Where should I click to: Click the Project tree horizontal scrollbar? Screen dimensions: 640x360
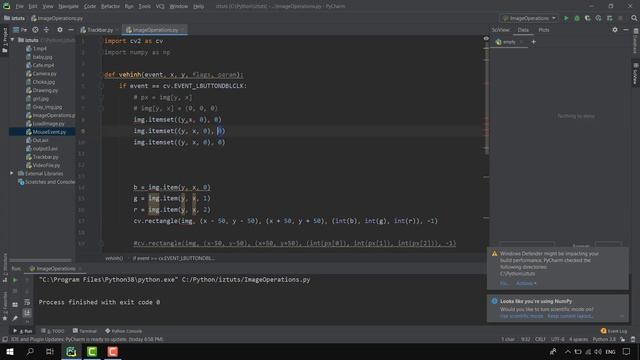[40, 260]
